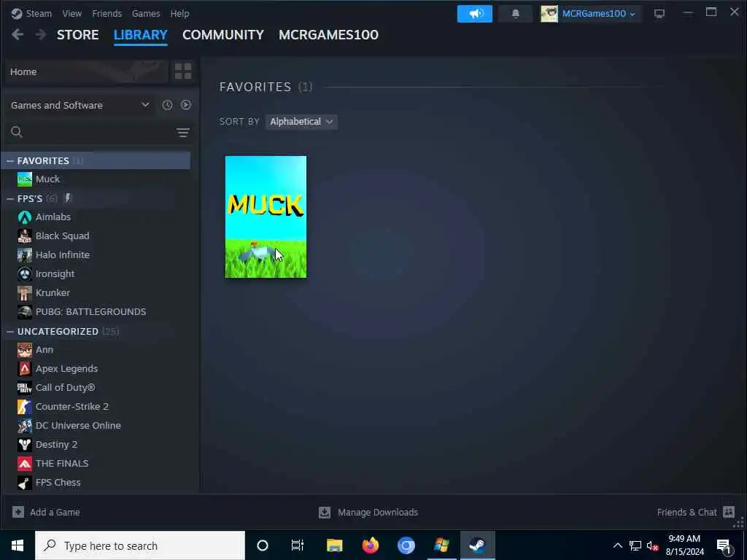Click the dynamic collection lightning icon beside FPS'S
The image size is (747, 560).
point(67,198)
